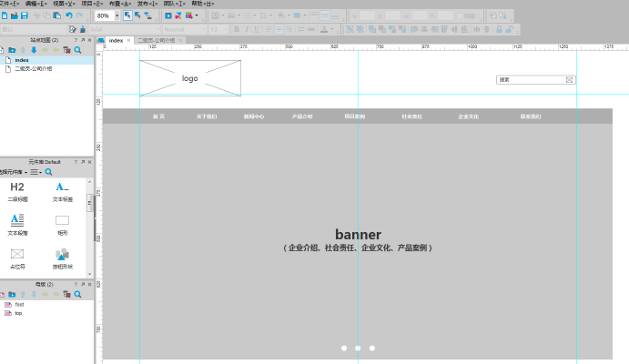Search the widget library
This screenshot has height=364, width=629.
[48, 172]
